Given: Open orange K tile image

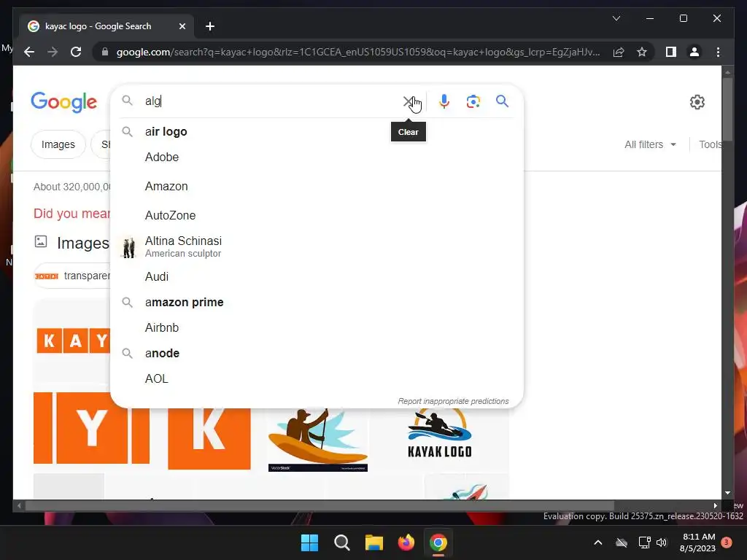Looking at the screenshot, I should pos(209,438).
